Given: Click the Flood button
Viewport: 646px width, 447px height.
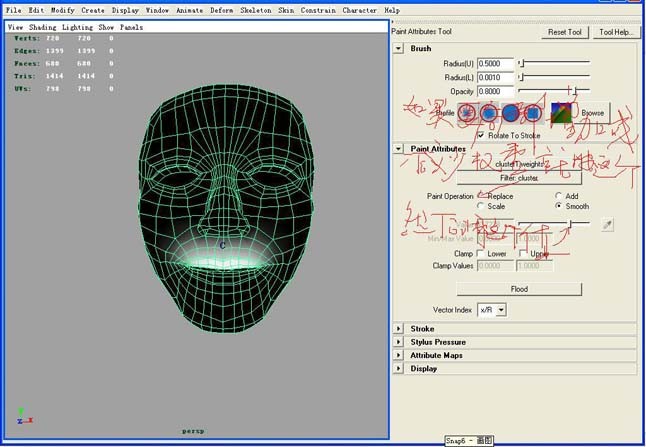Looking at the screenshot, I should pyautogui.click(x=519, y=289).
